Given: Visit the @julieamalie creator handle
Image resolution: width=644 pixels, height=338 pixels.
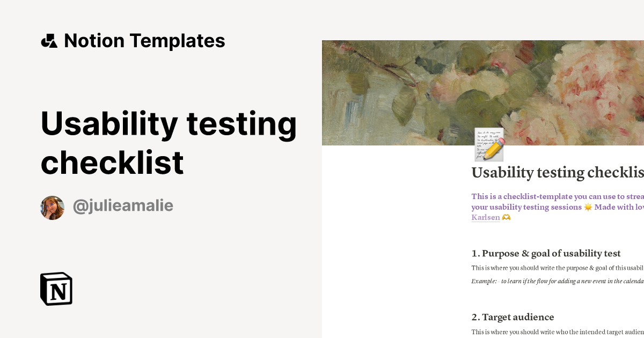Looking at the screenshot, I should [x=123, y=206].
